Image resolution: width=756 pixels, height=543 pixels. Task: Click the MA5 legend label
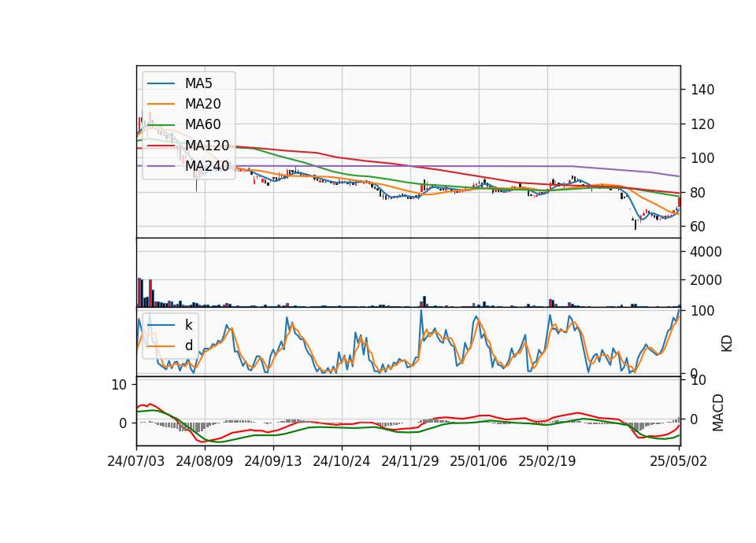pos(198,83)
